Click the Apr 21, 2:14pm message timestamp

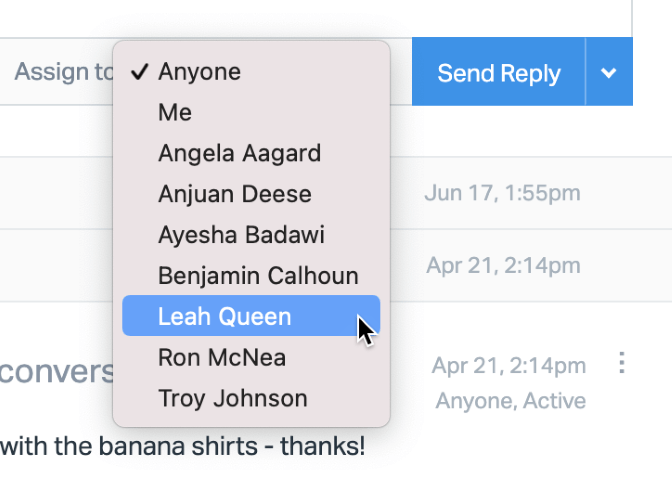[508, 365]
